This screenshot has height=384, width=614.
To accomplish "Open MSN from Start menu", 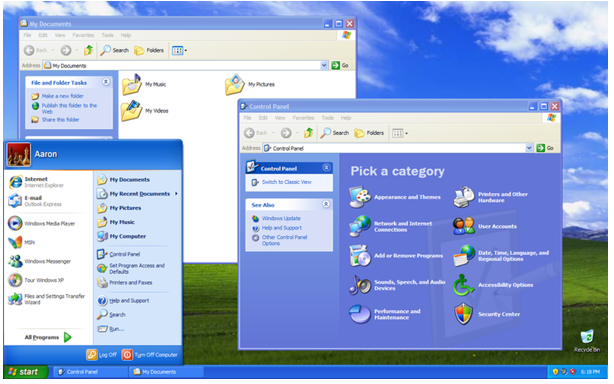I will point(22,242).
